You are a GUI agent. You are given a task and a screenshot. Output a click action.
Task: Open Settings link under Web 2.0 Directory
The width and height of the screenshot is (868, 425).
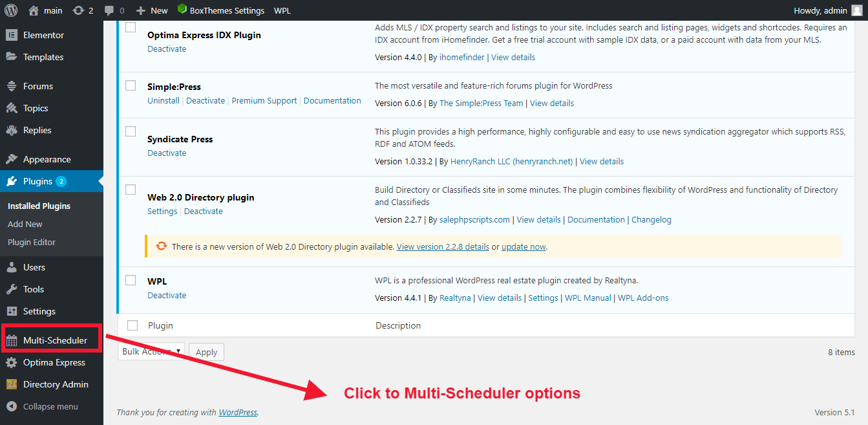[x=162, y=211]
